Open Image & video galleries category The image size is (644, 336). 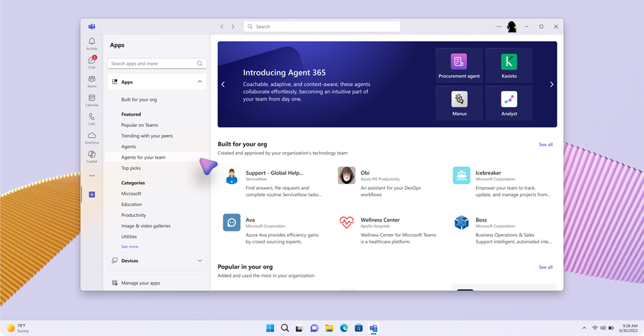pyautogui.click(x=146, y=226)
